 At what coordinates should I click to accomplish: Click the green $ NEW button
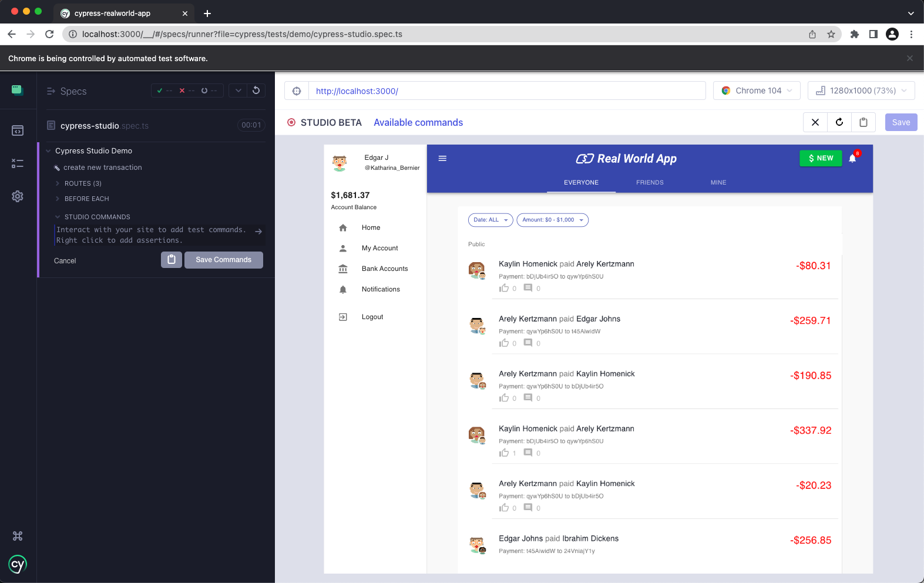(820, 158)
